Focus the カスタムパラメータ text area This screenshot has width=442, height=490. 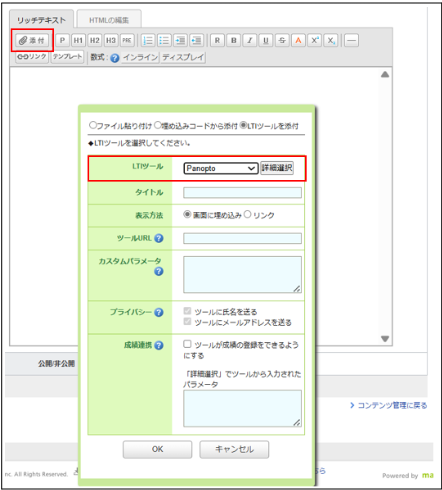(242, 275)
